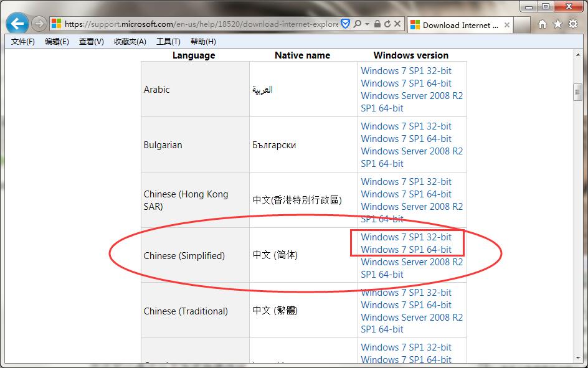Screen dimensions: 588x368
Task: Click the 中文(香港特別行政區) native name cell
Action: point(303,200)
